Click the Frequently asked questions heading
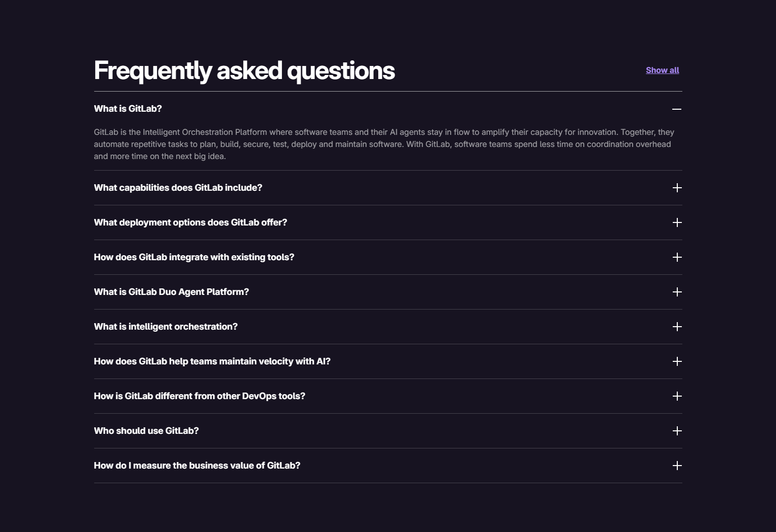Viewport: 776px width, 532px height. pyautogui.click(x=244, y=70)
